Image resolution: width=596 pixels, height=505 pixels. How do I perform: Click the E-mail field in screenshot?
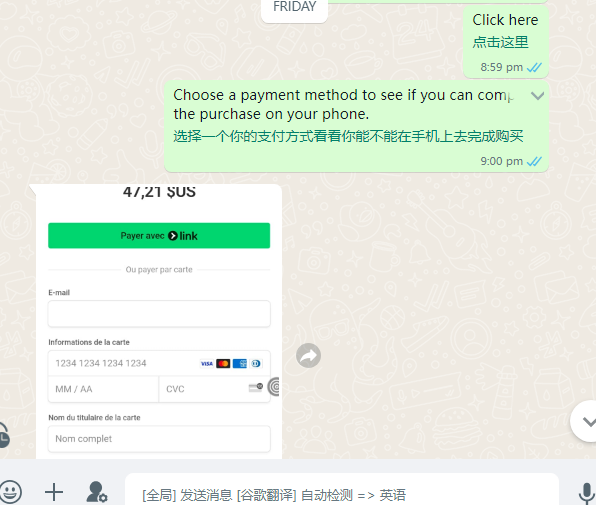[159, 314]
